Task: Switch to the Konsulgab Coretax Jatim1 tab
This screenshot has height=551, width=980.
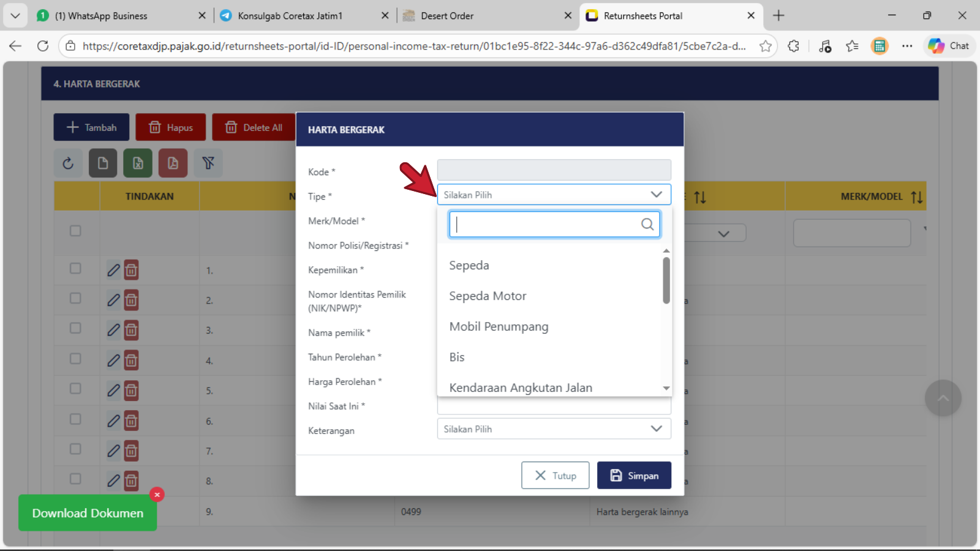Action: (x=290, y=16)
